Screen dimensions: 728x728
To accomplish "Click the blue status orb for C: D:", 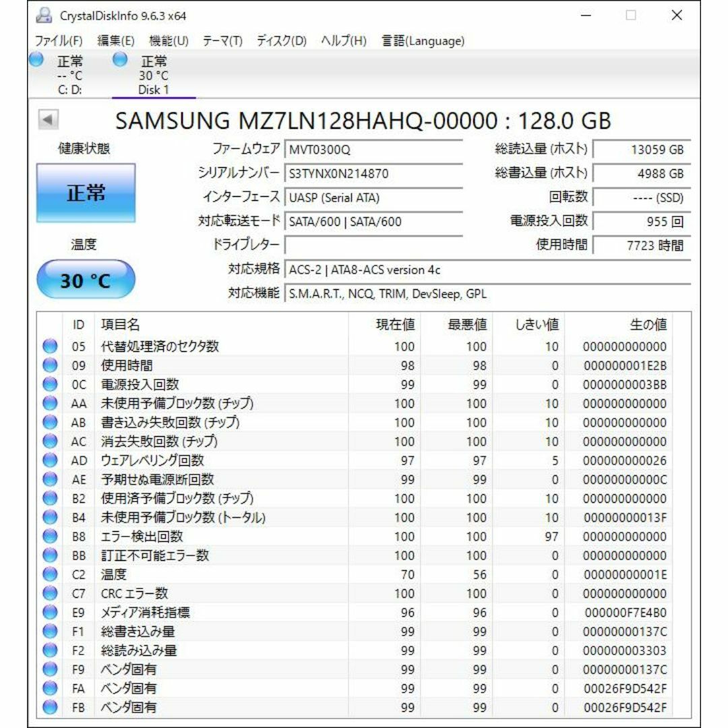I will click(x=36, y=59).
